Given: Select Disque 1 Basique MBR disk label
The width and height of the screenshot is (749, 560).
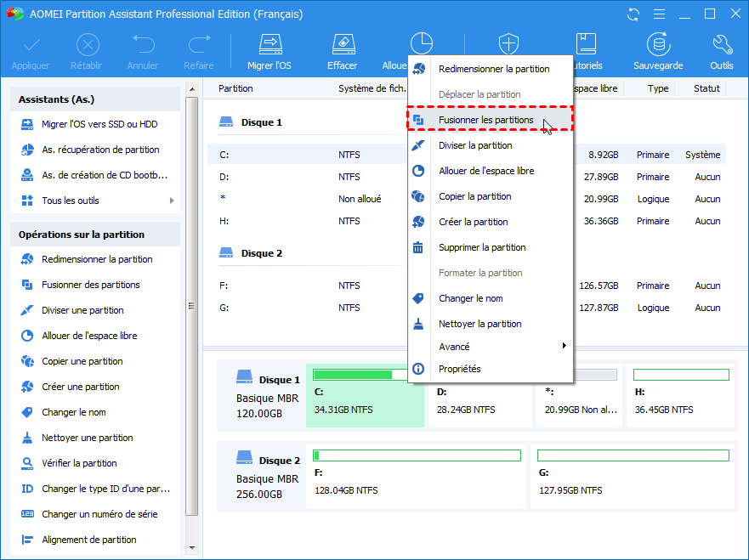Looking at the screenshot, I should coord(268,395).
